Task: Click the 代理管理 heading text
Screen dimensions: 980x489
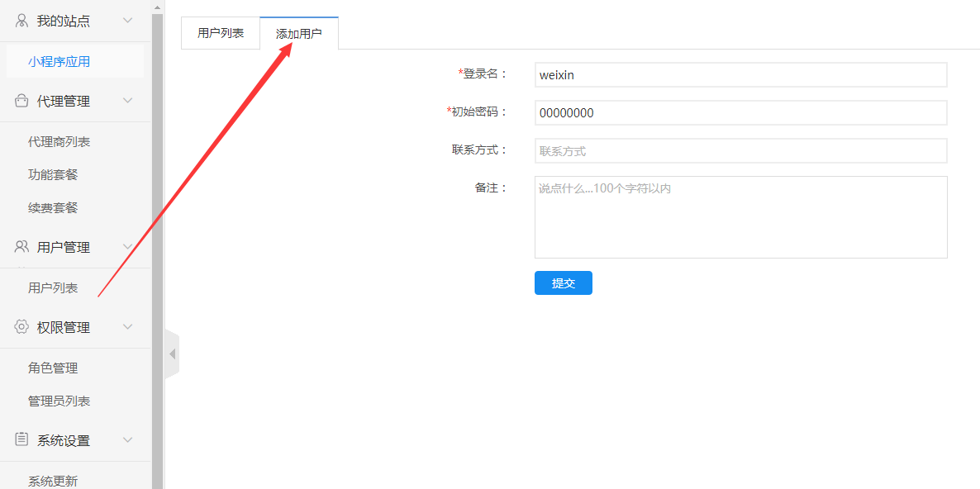Action: [63, 101]
